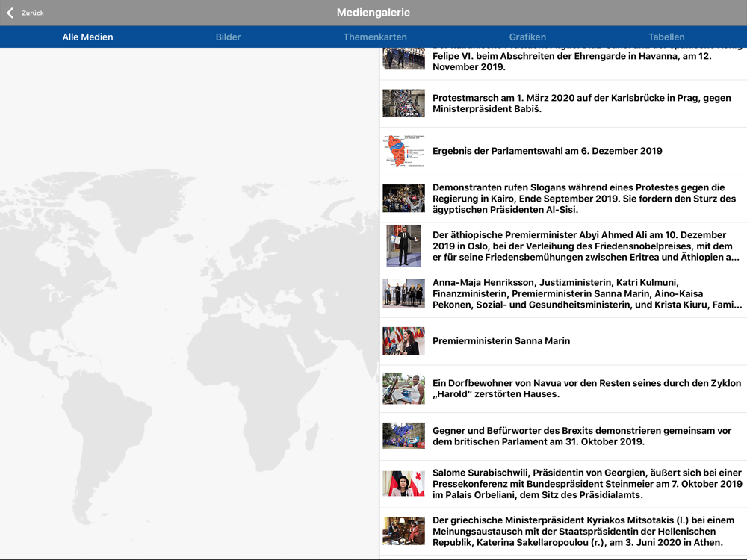Open the Mitsotakis meeting photo thumbnail
Viewport: 747px width, 560px height.
[x=403, y=531]
